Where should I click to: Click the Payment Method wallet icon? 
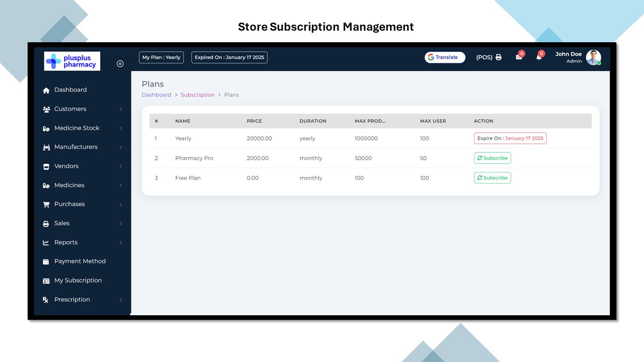coord(46,261)
